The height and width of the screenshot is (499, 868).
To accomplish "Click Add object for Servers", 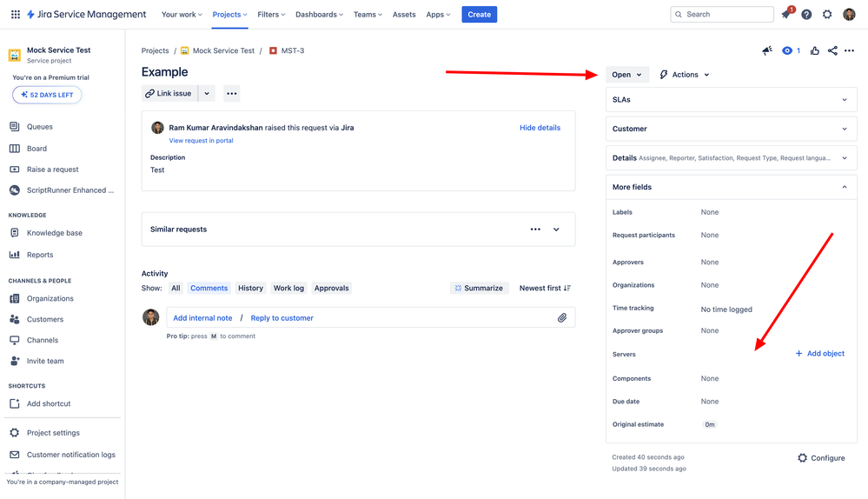I will coord(820,353).
